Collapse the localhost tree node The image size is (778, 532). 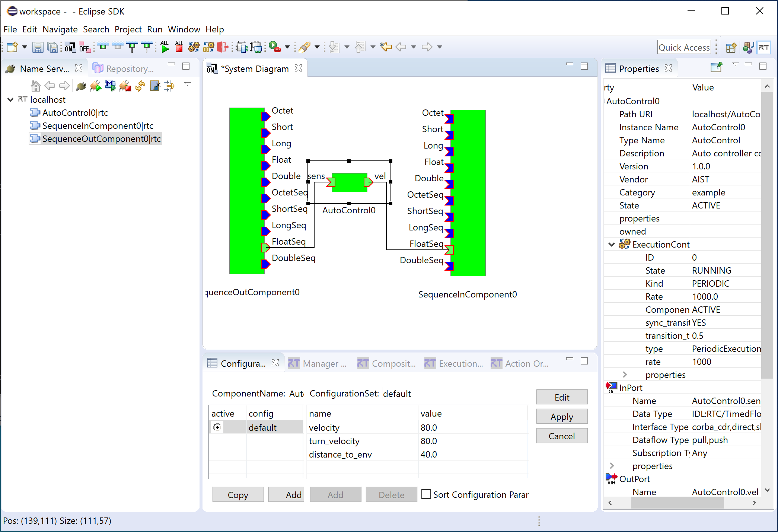coord(10,100)
